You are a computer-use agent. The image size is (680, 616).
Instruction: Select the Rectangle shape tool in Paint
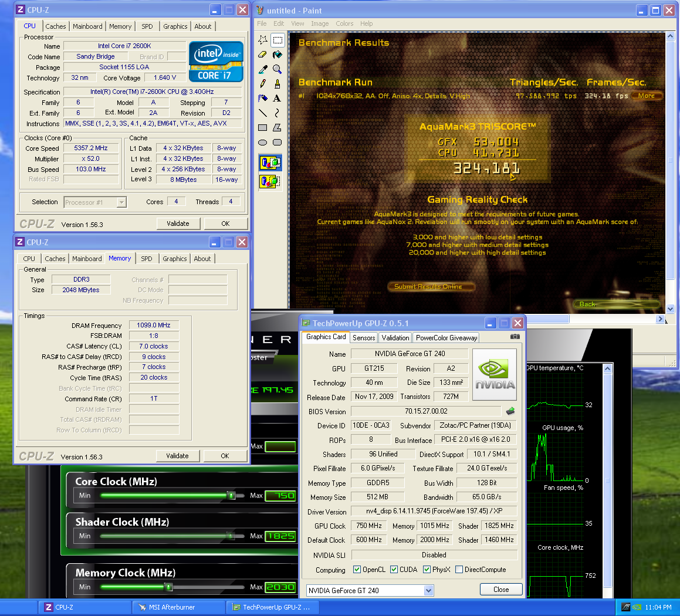(x=263, y=128)
